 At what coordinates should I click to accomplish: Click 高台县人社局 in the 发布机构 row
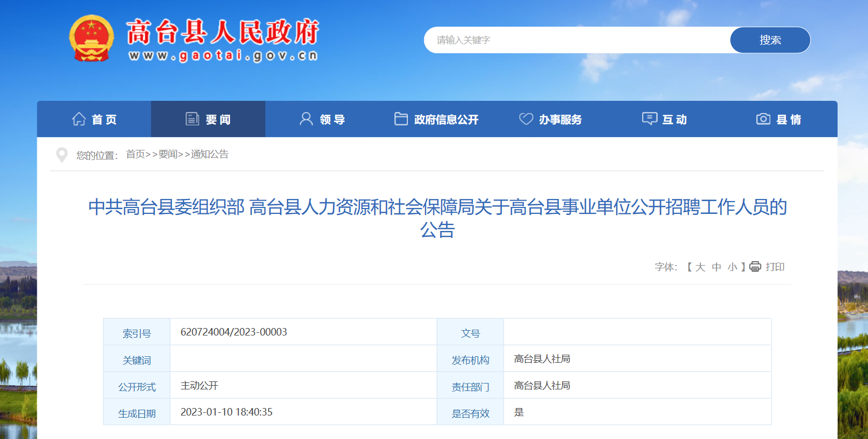tap(542, 358)
